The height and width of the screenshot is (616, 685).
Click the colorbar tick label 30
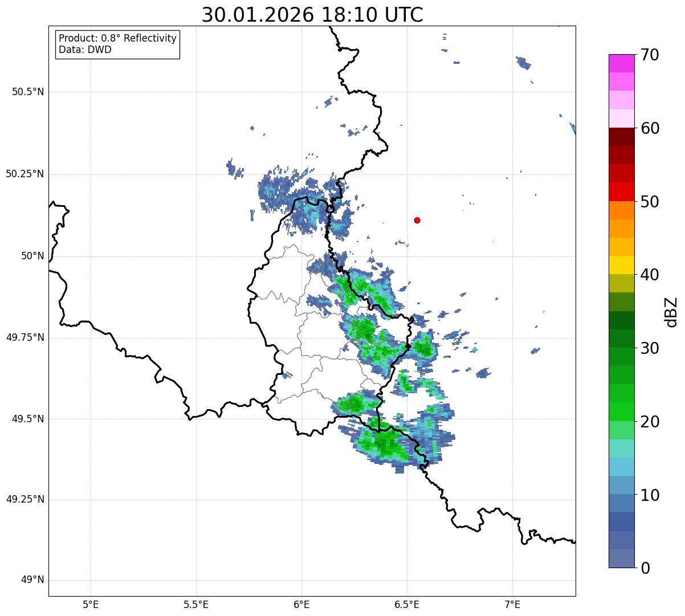click(x=650, y=348)
